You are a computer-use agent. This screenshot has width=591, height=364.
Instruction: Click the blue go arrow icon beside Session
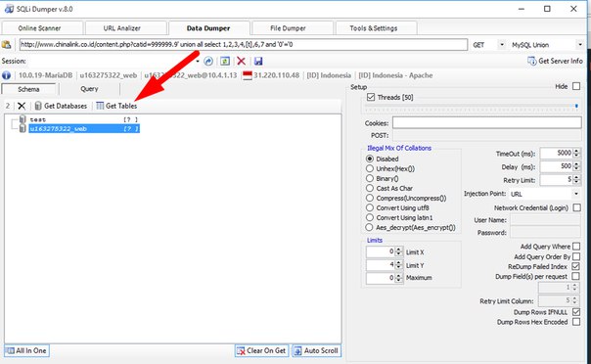(208, 61)
